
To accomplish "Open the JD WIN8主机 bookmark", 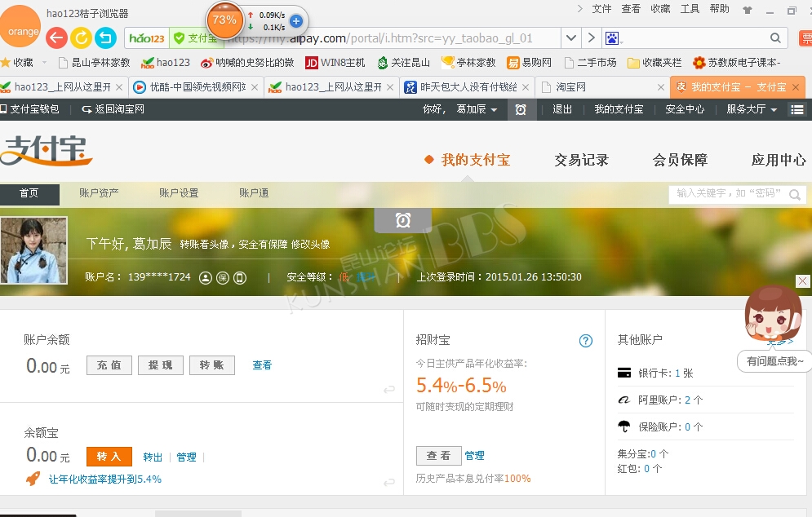I will tap(335, 63).
